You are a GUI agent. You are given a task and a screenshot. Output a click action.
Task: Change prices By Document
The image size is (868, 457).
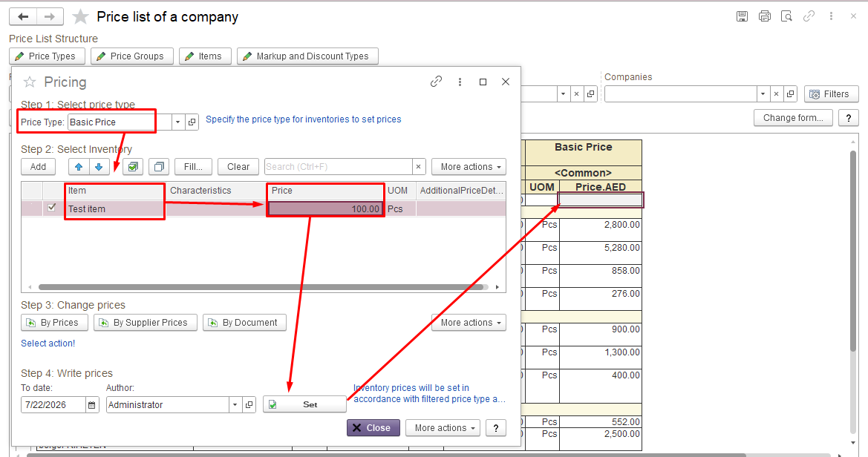point(245,323)
